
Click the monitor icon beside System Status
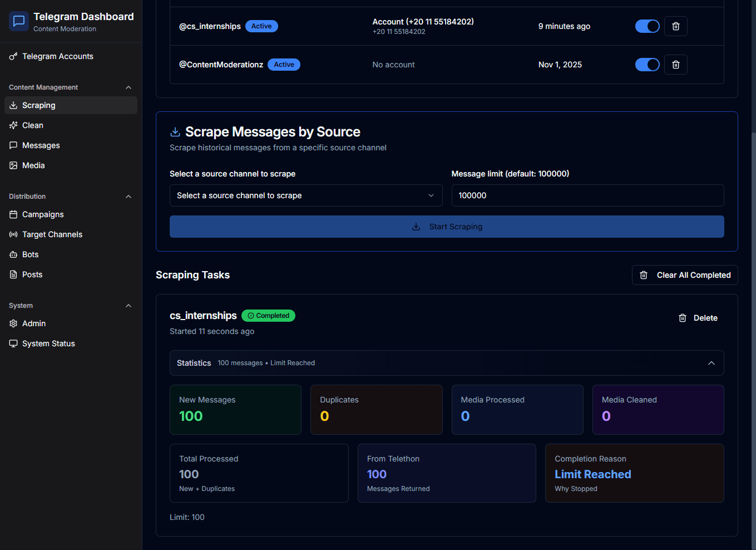[13, 343]
